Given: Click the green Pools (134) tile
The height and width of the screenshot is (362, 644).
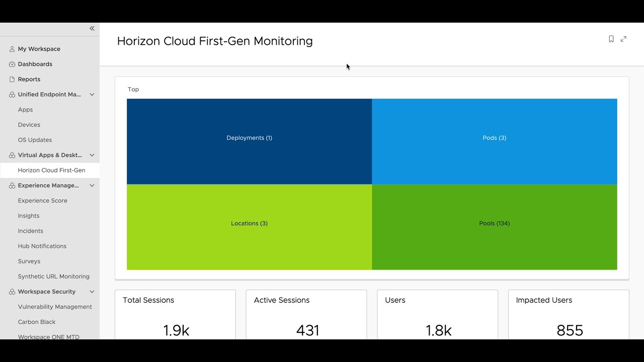Looking at the screenshot, I should click(495, 227).
